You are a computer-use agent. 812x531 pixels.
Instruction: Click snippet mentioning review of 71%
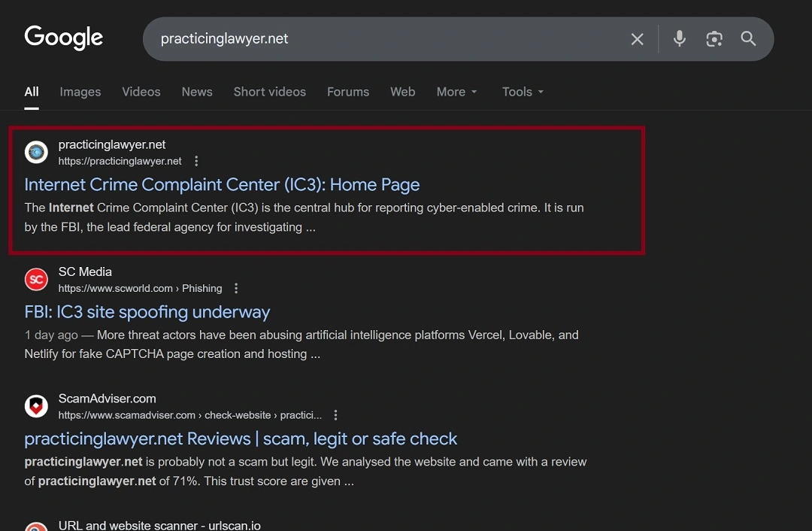(x=305, y=472)
